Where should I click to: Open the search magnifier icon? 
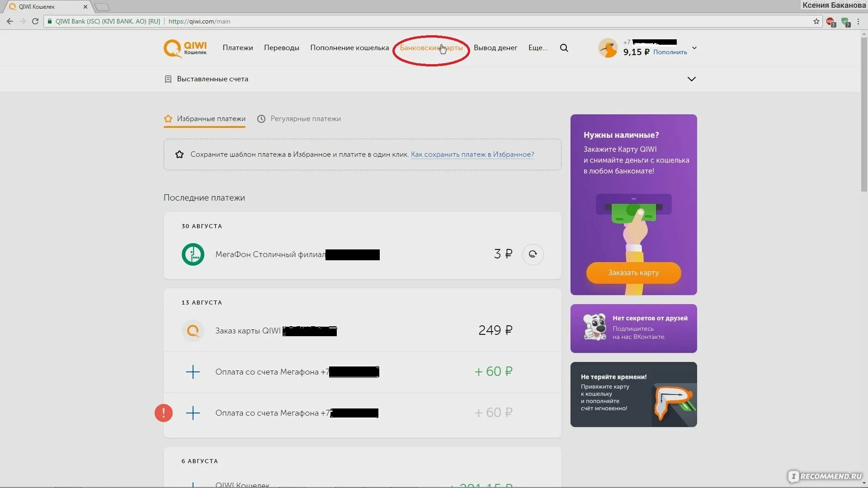pyautogui.click(x=564, y=48)
